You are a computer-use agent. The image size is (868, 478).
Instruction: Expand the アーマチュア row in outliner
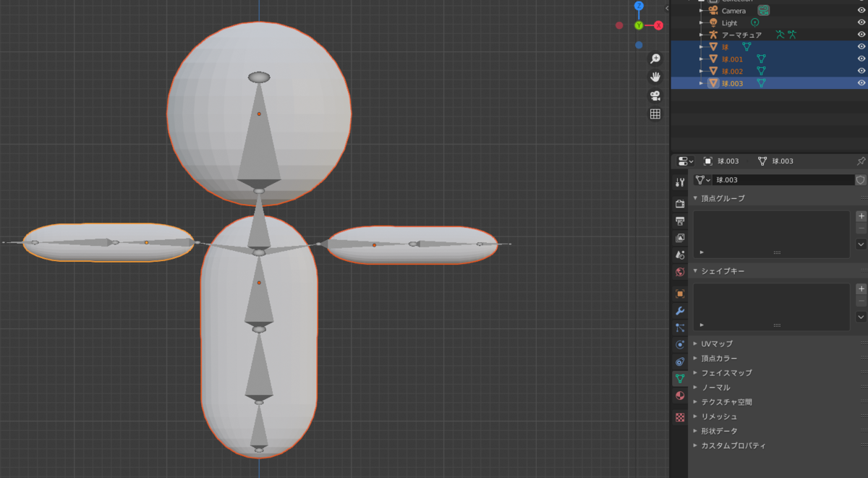pyautogui.click(x=701, y=35)
